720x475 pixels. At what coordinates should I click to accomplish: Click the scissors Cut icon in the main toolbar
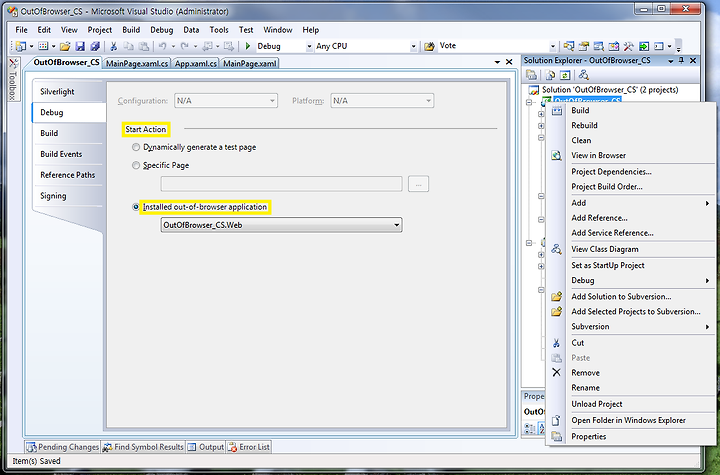tap(114, 46)
